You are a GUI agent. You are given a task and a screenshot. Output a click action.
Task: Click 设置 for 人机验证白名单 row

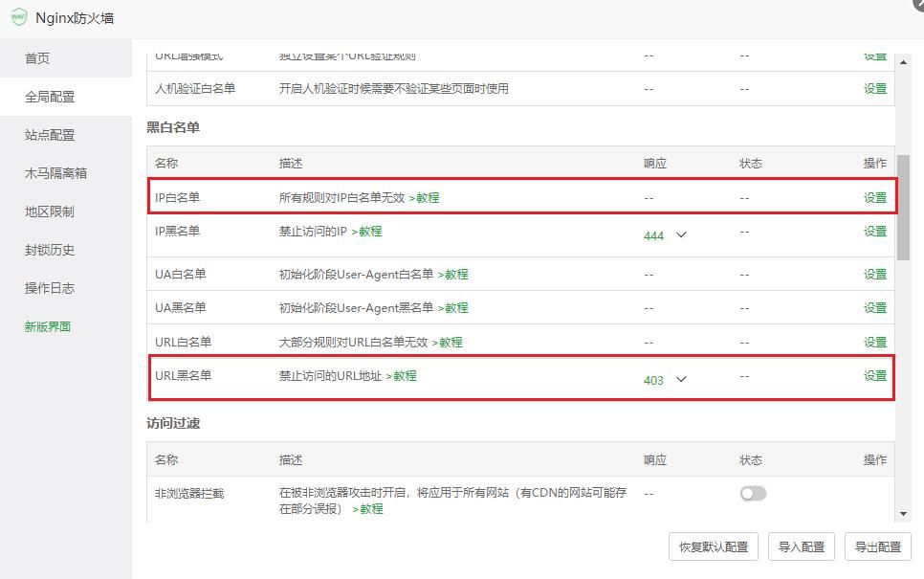pos(874,88)
